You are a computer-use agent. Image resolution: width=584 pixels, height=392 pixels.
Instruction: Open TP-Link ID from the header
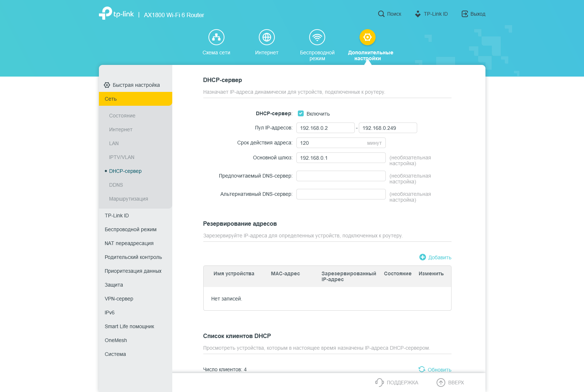pos(431,14)
